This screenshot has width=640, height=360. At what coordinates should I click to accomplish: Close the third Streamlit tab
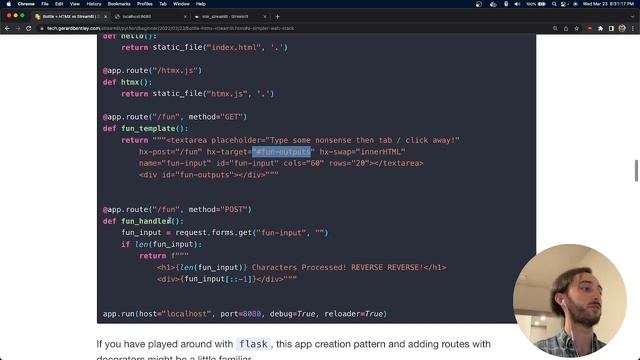(265, 17)
